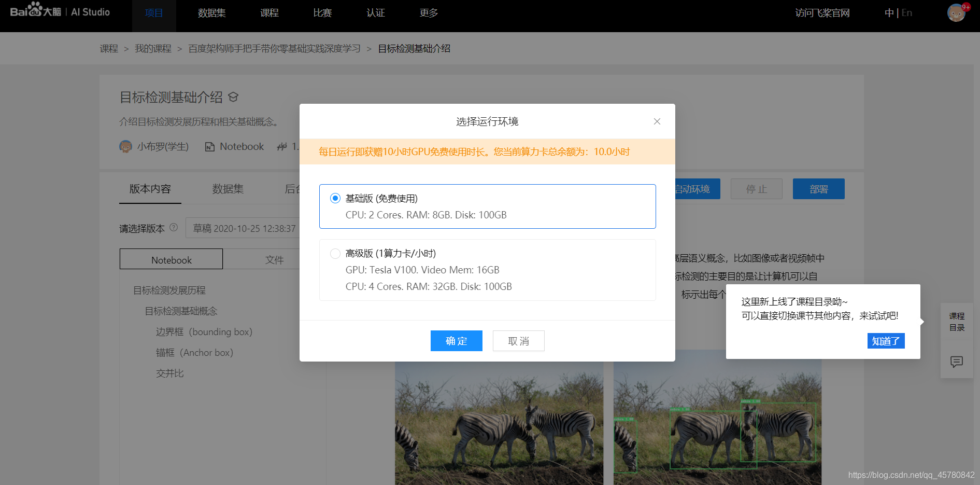Select the 高级版 GPU environment option

click(335, 254)
